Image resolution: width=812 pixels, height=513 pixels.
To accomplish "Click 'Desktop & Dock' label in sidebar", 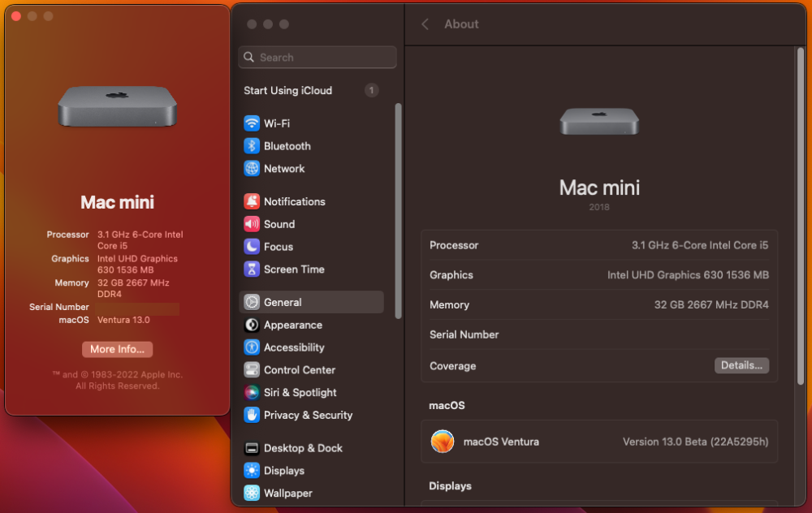I will pos(303,448).
